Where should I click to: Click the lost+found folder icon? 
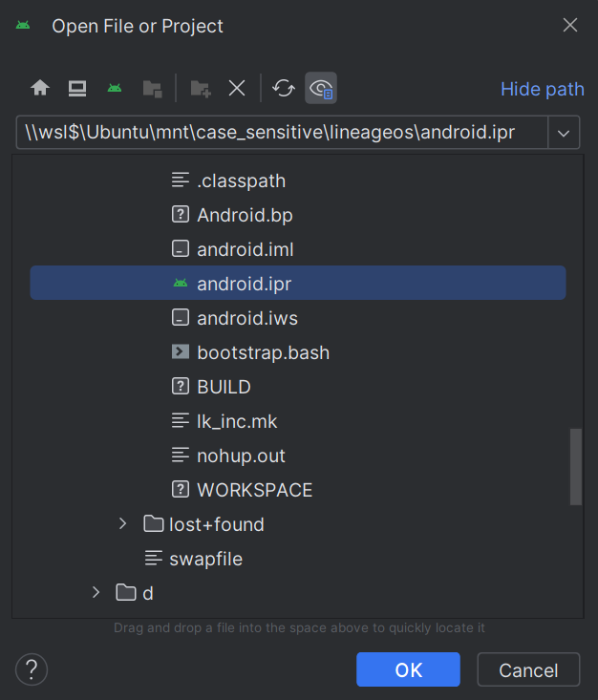[x=154, y=523]
